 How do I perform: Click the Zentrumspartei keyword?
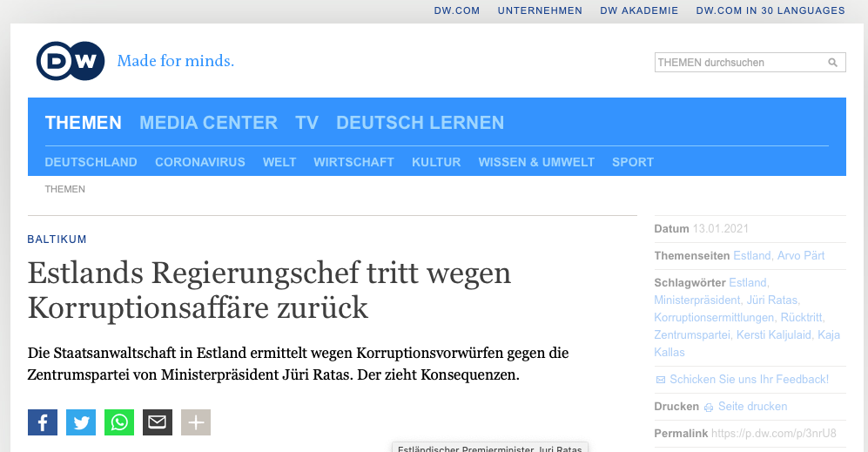pos(694,335)
